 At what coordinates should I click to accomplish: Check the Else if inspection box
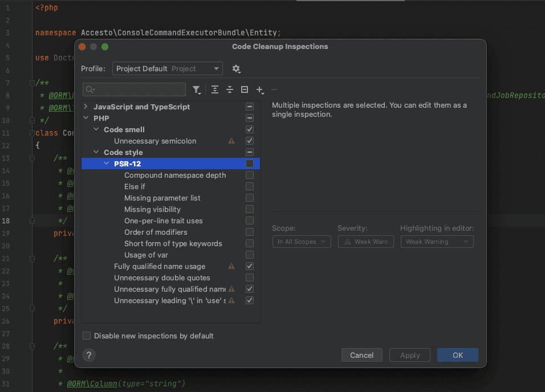249,186
